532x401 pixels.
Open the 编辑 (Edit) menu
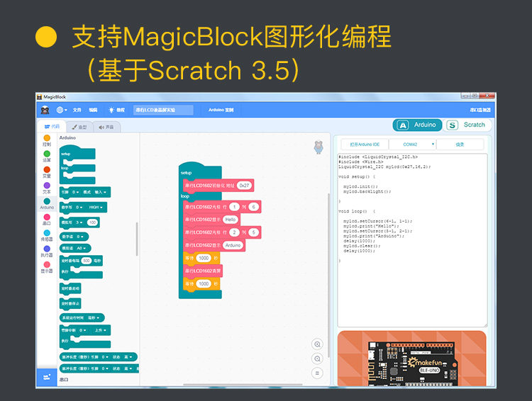93,110
